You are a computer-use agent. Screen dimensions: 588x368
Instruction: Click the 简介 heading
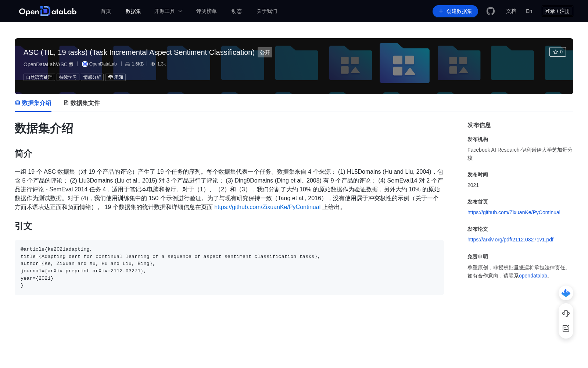(24, 153)
